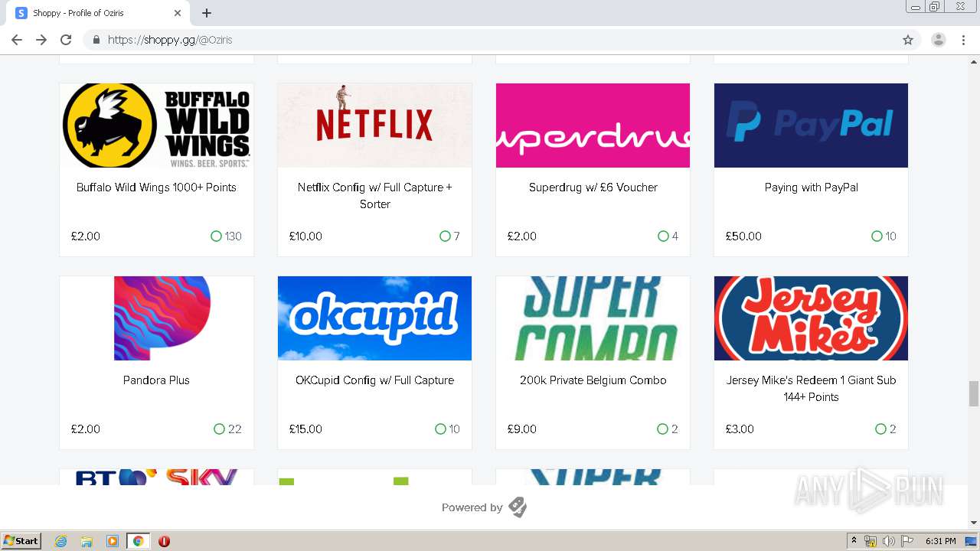Open Pandora Plus listing title
The image size is (980, 551).
(156, 380)
